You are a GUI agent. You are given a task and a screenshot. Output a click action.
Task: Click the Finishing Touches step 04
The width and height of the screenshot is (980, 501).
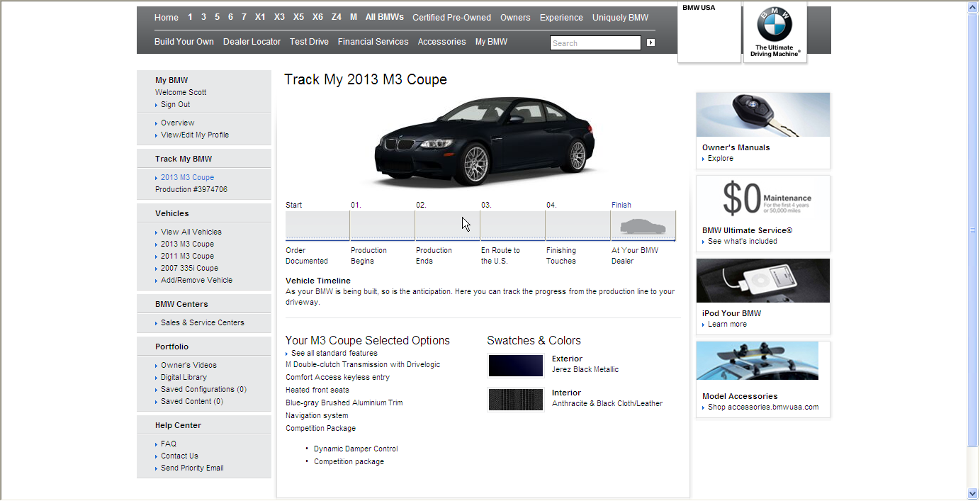pyautogui.click(x=578, y=226)
